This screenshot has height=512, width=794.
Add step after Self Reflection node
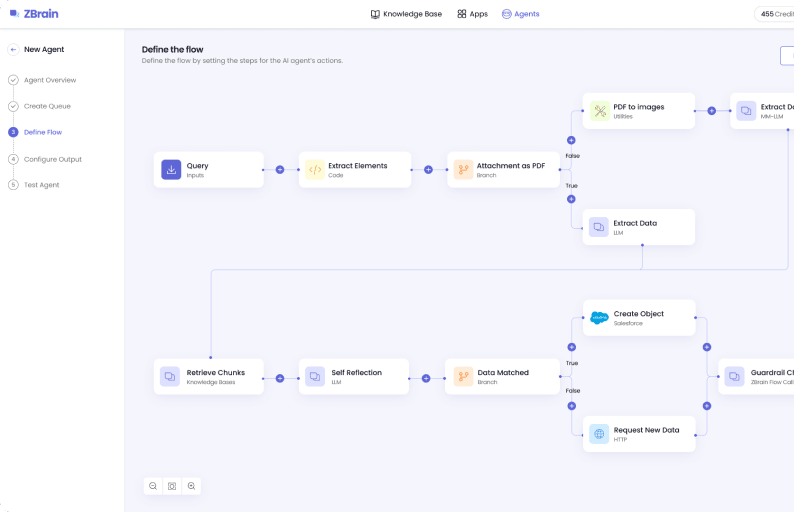click(x=426, y=378)
